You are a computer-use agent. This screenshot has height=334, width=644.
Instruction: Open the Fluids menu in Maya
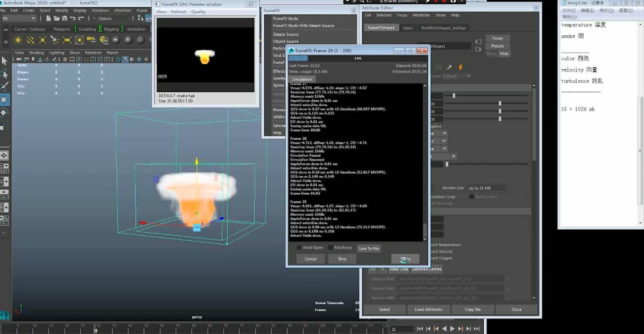[x=142, y=10]
